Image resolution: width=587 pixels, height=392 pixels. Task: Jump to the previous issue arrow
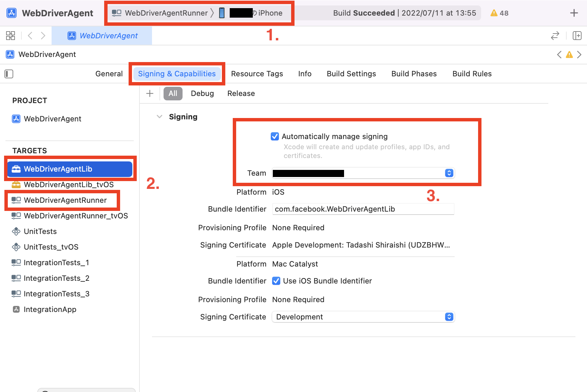pyautogui.click(x=559, y=55)
